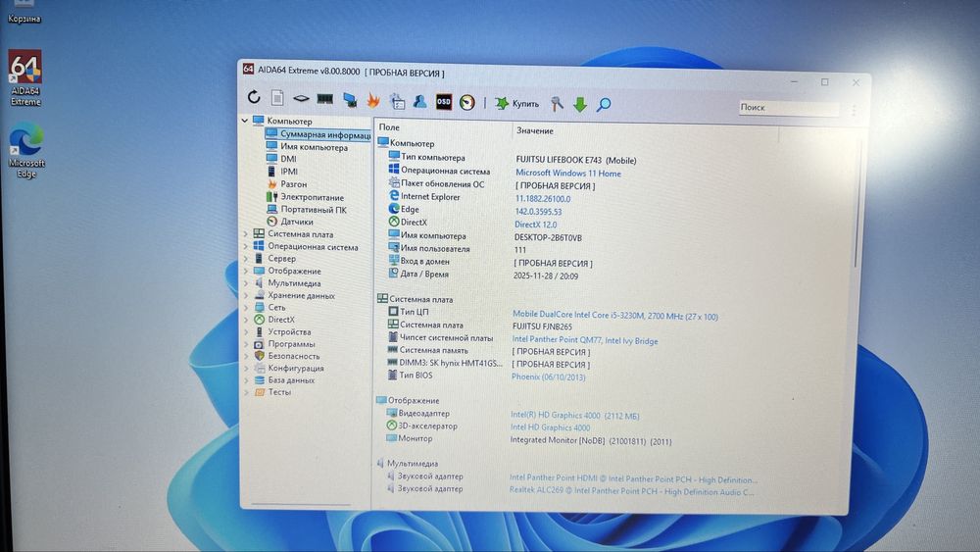
Task: Click the magnifier search toolbar icon
Action: 604,104
